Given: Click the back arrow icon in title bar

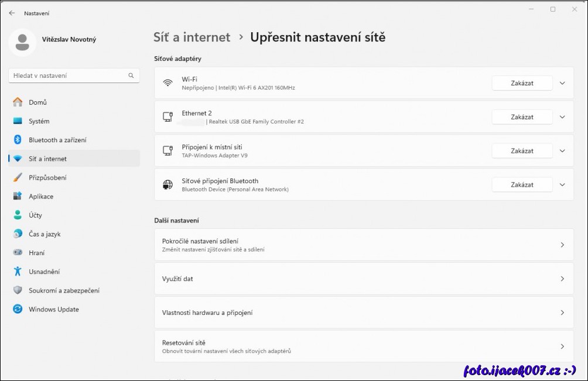Looking at the screenshot, I should (12, 13).
